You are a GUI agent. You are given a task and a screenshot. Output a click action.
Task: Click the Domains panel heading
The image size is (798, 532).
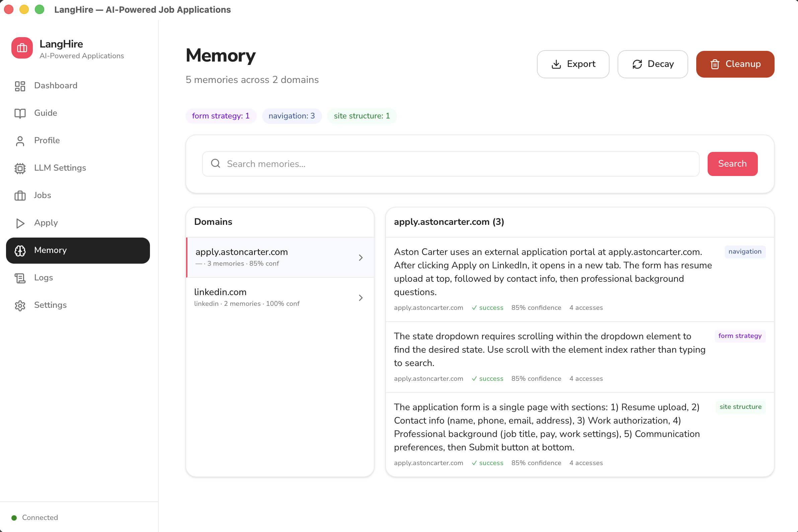213,222
